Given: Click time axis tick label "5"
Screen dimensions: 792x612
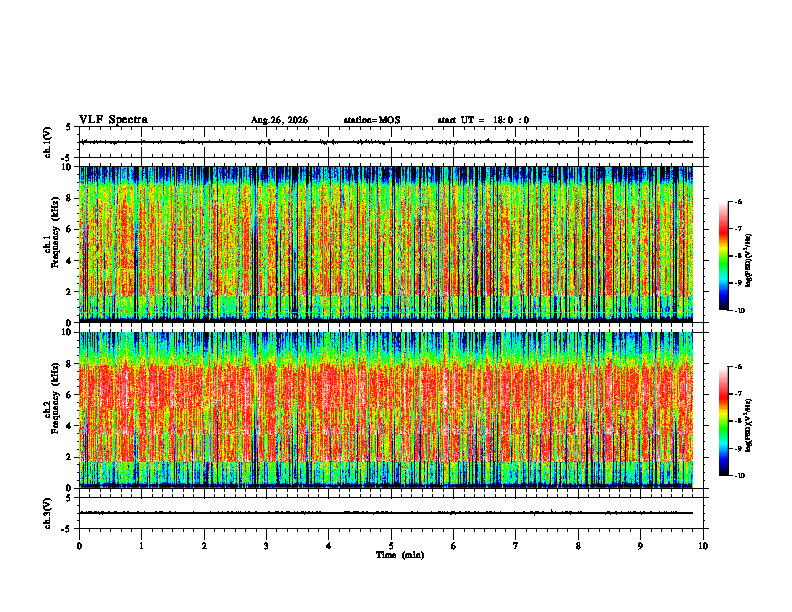Looking at the screenshot, I should pos(391,546).
